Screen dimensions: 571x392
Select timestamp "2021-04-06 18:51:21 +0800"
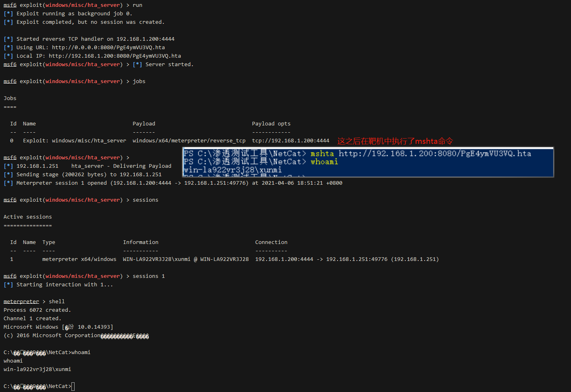[302, 183]
